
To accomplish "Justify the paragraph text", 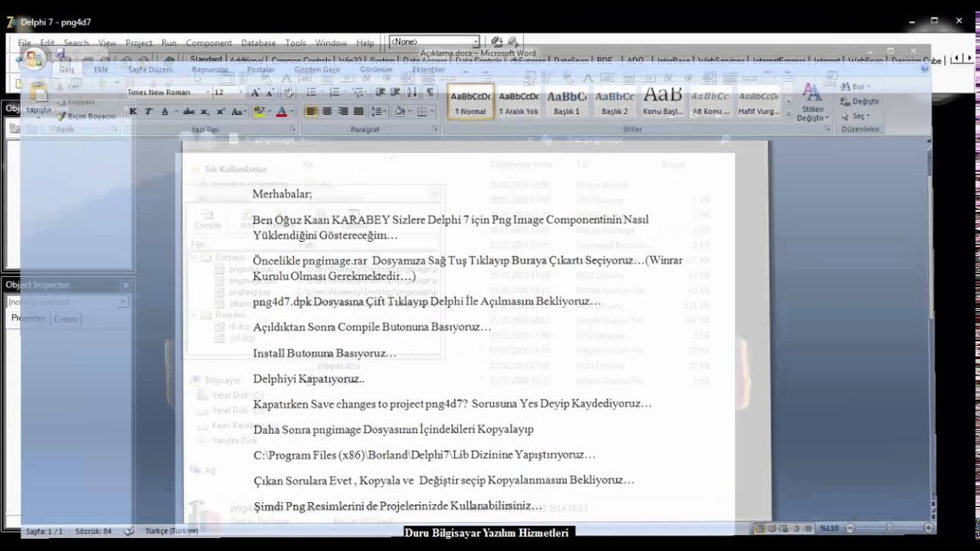I will click(x=358, y=112).
